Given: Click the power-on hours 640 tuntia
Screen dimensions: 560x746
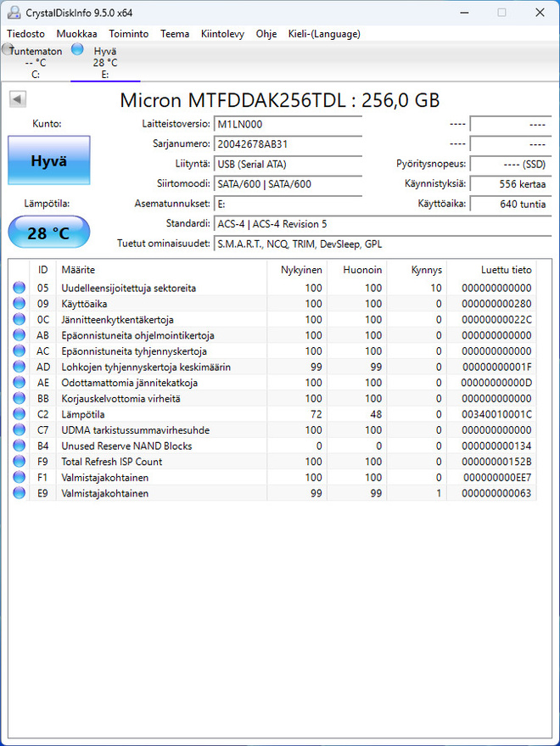Looking at the screenshot, I should (x=511, y=204).
